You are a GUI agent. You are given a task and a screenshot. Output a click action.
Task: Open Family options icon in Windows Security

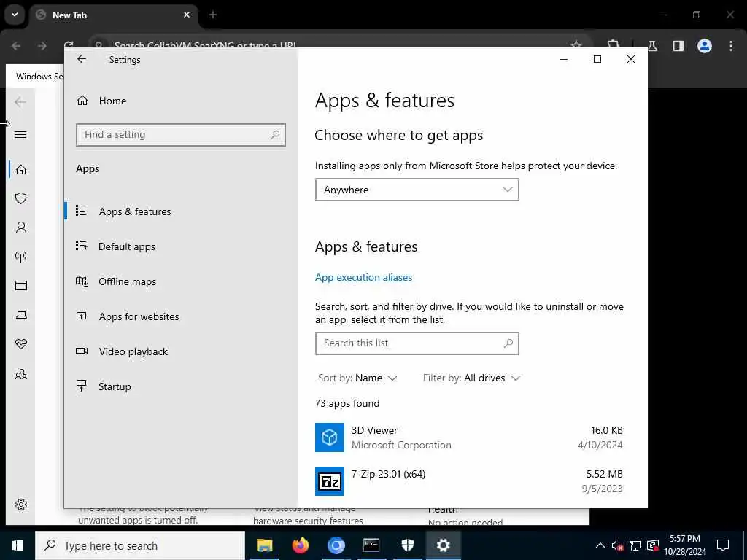point(21,374)
